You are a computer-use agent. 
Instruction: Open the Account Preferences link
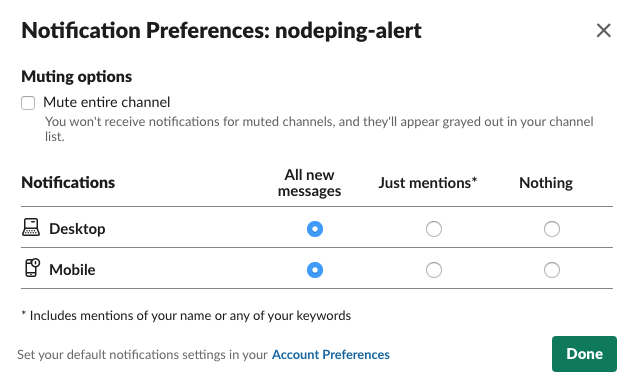point(331,354)
